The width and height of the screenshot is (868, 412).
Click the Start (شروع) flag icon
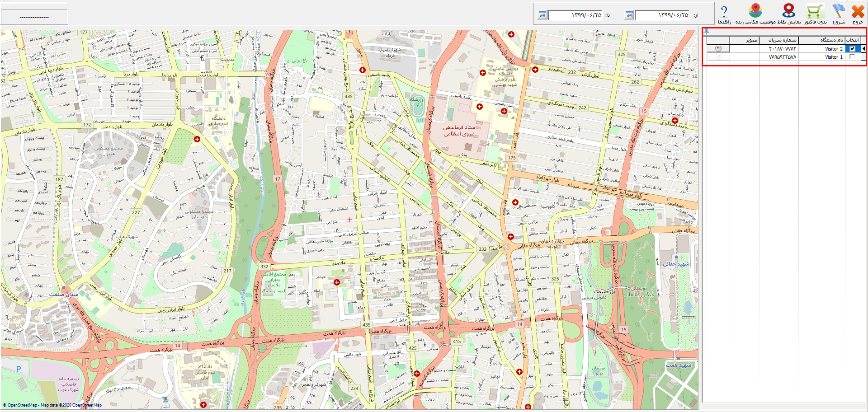tap(839, 11)
